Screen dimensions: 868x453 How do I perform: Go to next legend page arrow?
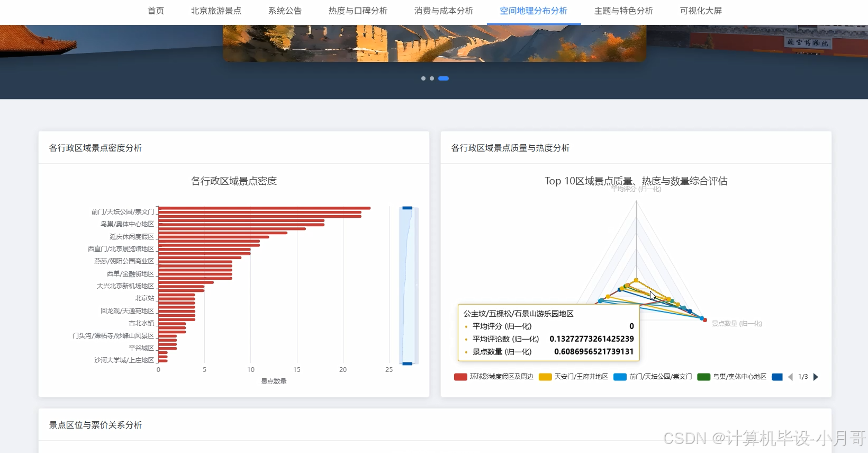pos(816,377)
